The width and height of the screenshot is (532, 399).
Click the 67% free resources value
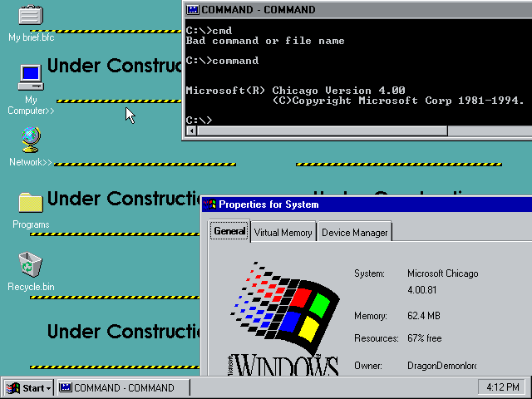coord(425,338)
